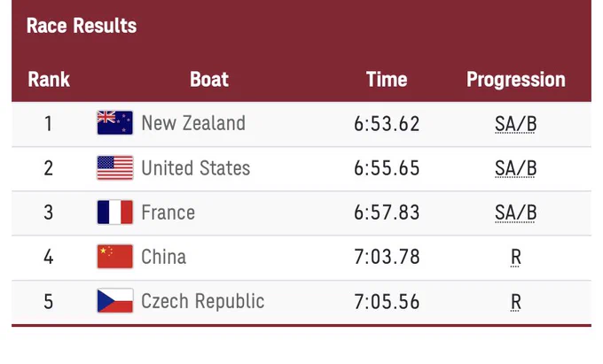Select the Progression column header

point(516,80)
